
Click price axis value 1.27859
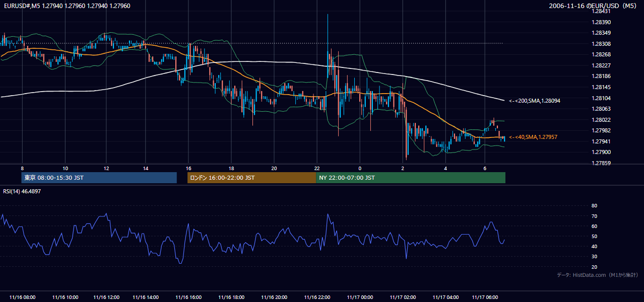point(602,163)
